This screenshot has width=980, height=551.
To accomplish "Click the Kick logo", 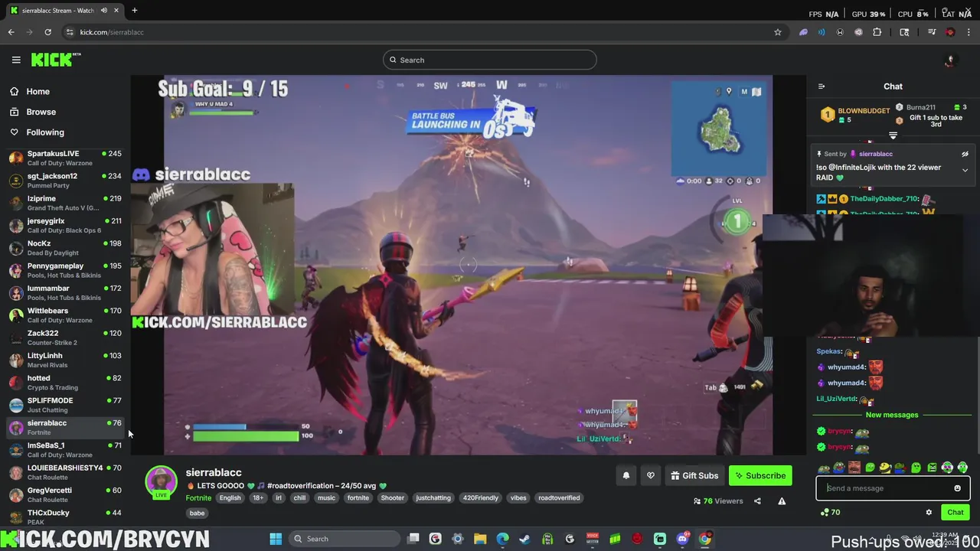I will coord(55,60).
